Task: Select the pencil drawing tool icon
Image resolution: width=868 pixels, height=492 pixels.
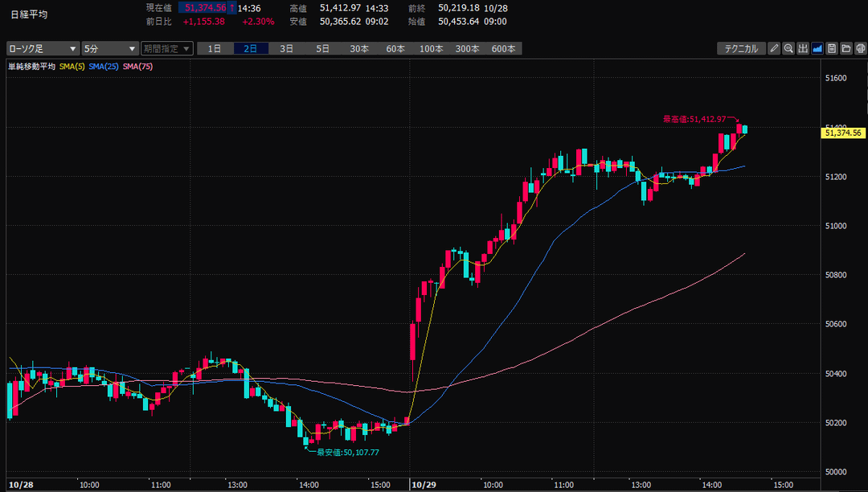Action: (x=774, y=48)
